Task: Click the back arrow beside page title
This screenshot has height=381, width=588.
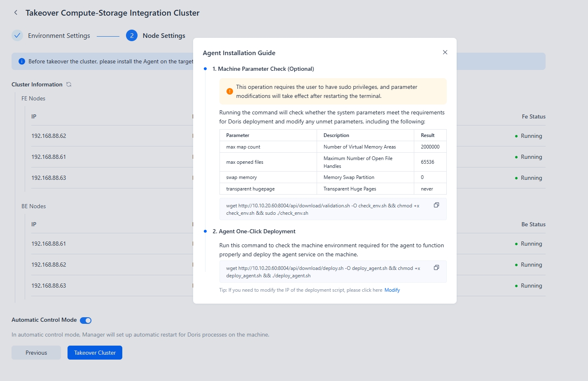Action: pos(16,13)
